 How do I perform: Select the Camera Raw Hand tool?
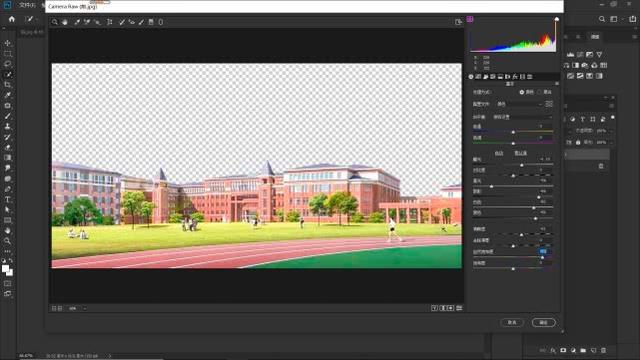65,22
